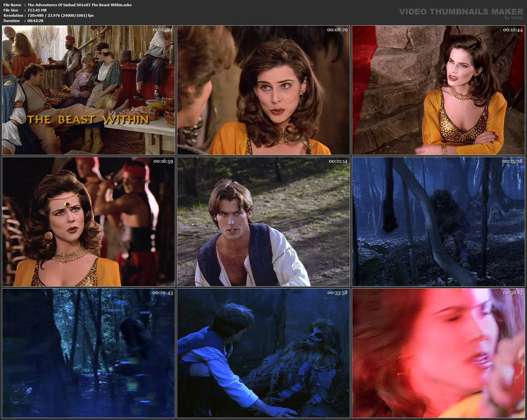Click the 00:21:14 timestamp label
This screenshot has height=420, width=527.
coord(338,162)
